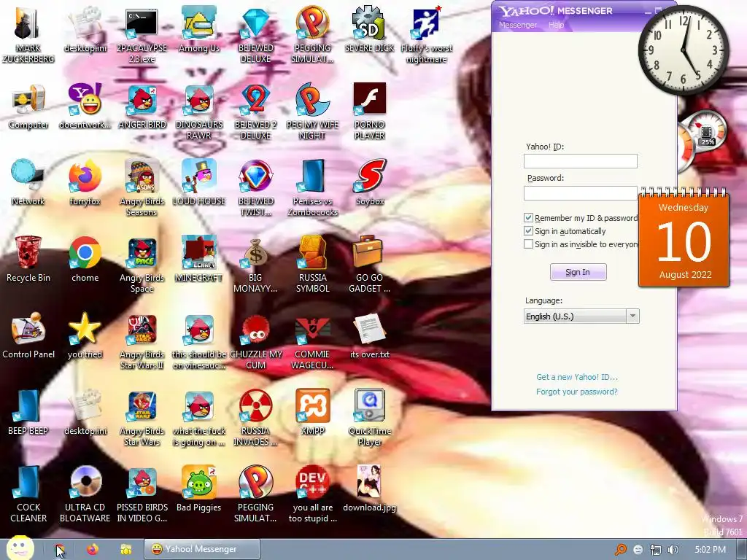
Task: Enable 'Sign in as invisible to everyone'
Action: (528, 244)
